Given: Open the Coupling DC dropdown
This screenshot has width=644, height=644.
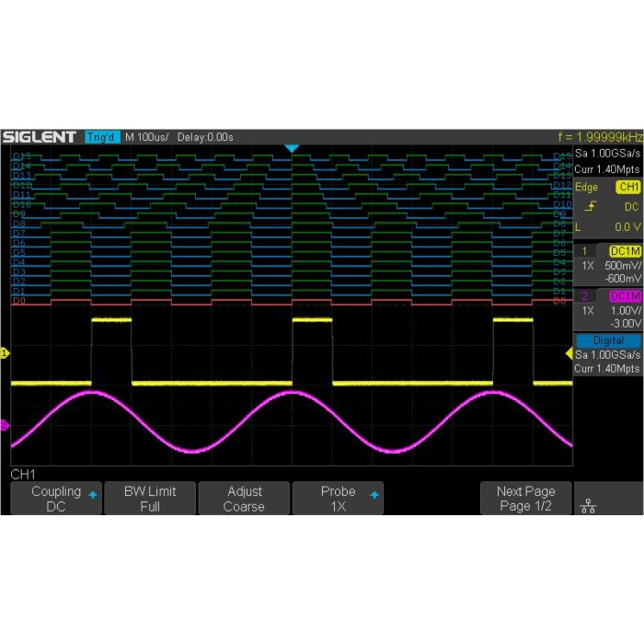Looking at the screenshot, I should [x=56, y=499].
